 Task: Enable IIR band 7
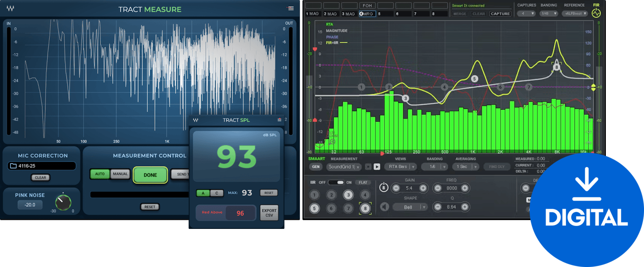pyautogui.click(x=348, y=208)
